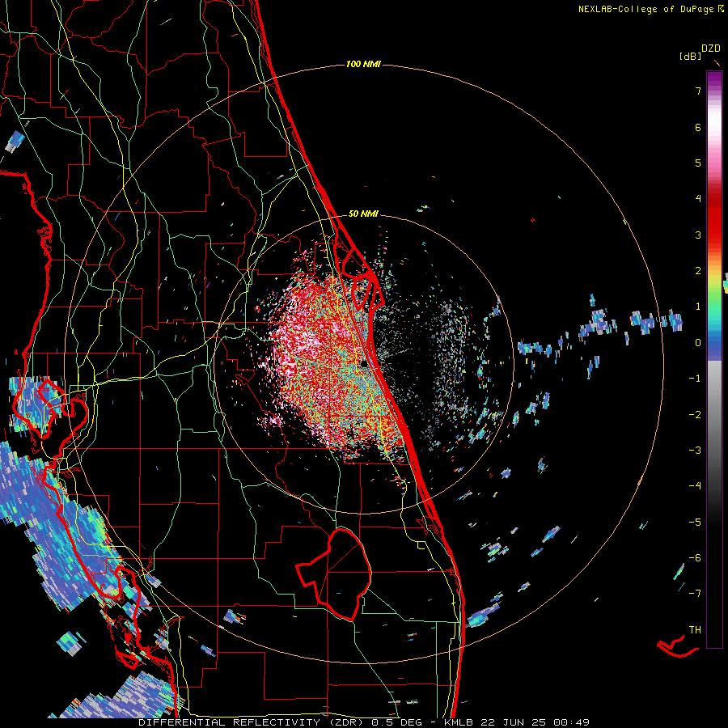Click the 00:49 timestamp in caption
Viewport: 728px width, 728px height.
click(574, 722)
